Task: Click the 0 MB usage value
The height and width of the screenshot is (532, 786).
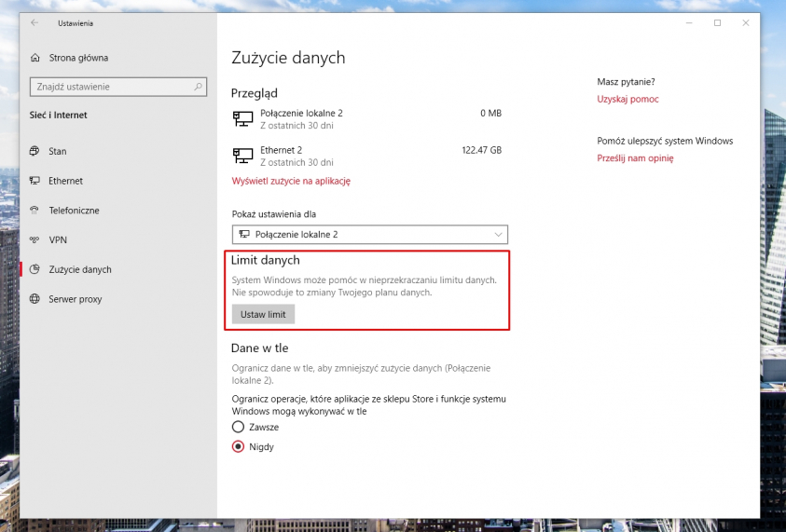Action: [x=490, y=114]
